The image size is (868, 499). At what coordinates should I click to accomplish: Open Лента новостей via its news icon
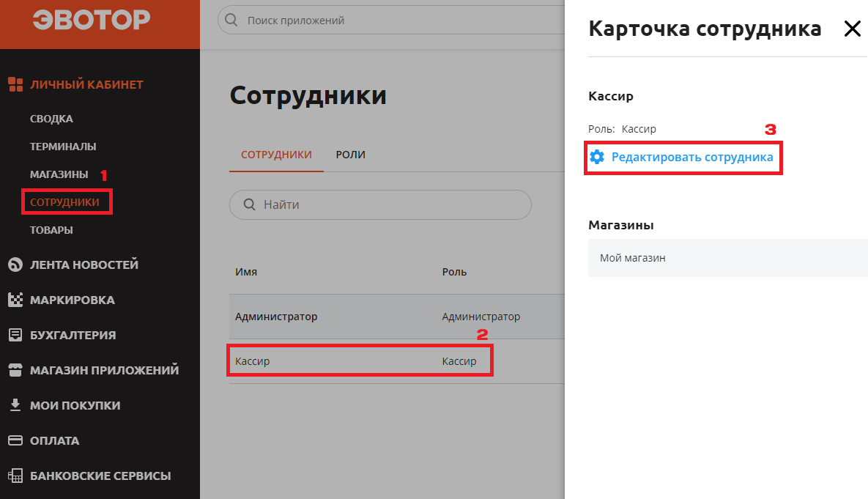pyautogui.click(x=14, y=264)
